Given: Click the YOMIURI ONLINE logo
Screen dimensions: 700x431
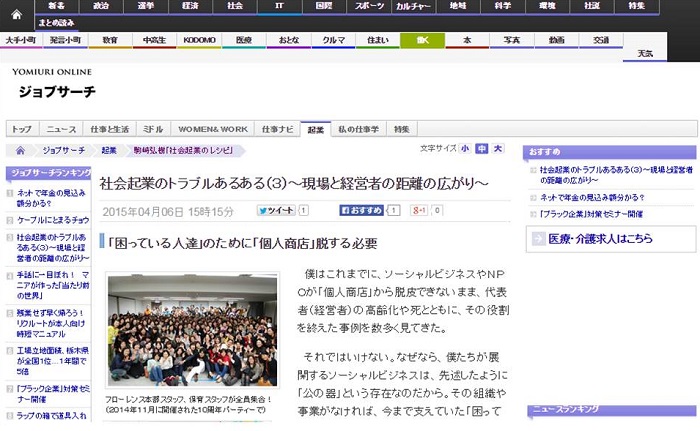Looking at the screenshot, I should point(52,72).
